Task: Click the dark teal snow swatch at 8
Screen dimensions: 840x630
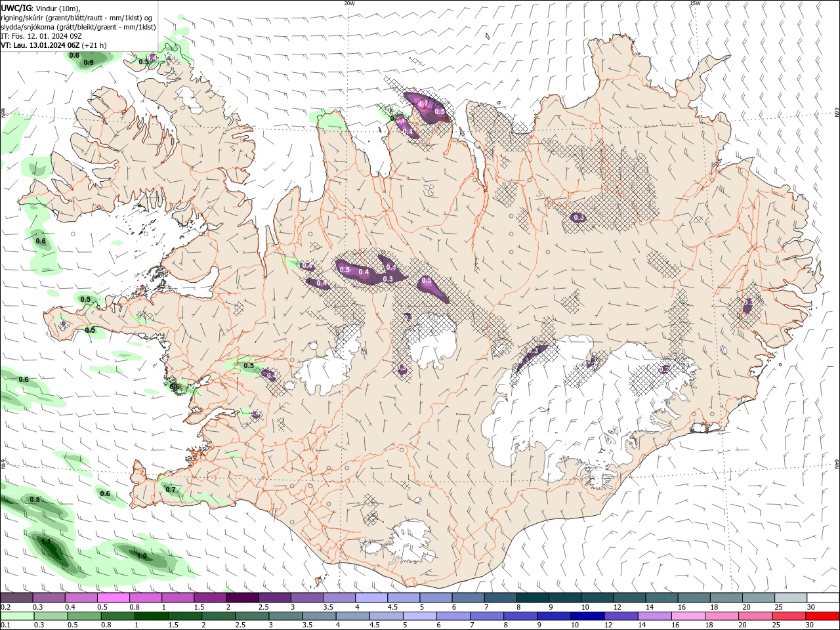Action: click(533, 598)
